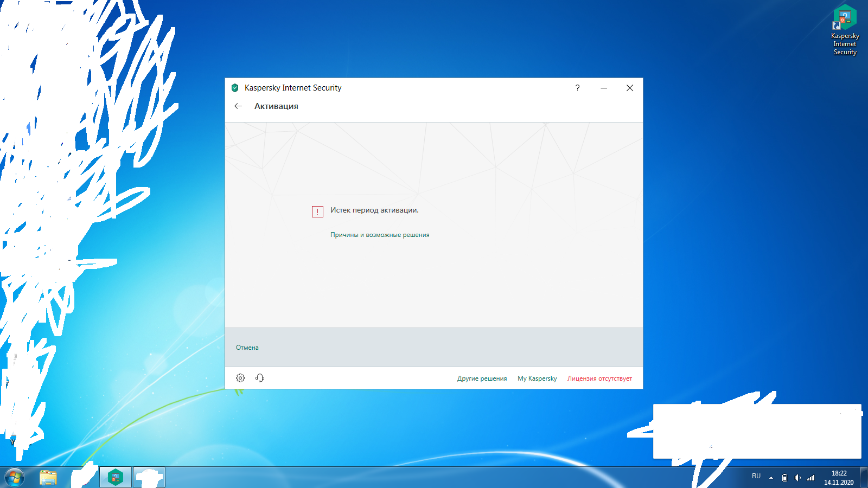The width and height of the screenshot is (868, 488).
Task: Click the Kaspersky Internet Security window title
Action: pos(293,88)
